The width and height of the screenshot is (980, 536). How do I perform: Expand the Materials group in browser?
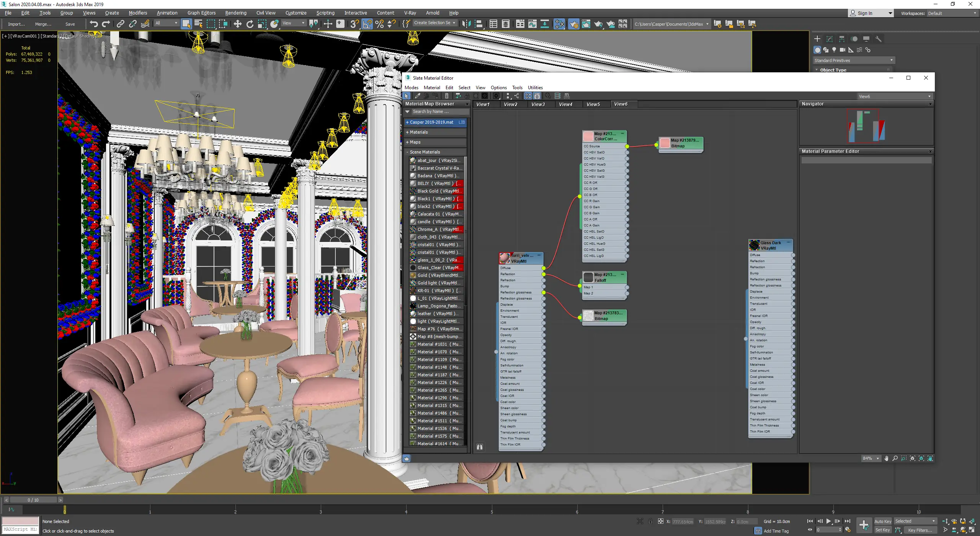pos(419,132)
